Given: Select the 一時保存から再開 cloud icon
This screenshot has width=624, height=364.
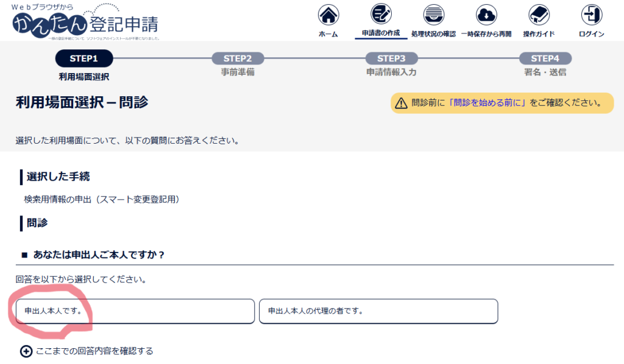Looking at the screenshot, I should coord(486,15).
